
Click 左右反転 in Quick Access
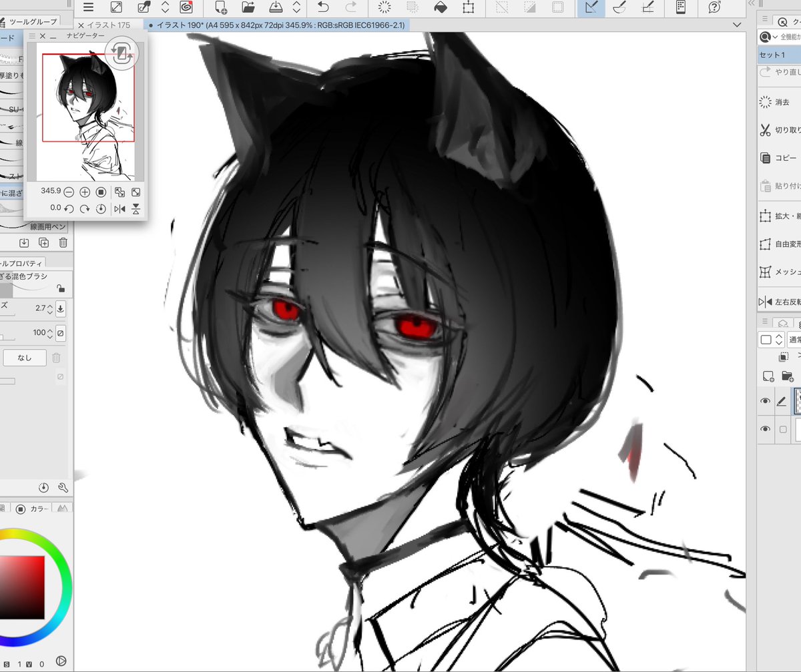click(780, 302)
